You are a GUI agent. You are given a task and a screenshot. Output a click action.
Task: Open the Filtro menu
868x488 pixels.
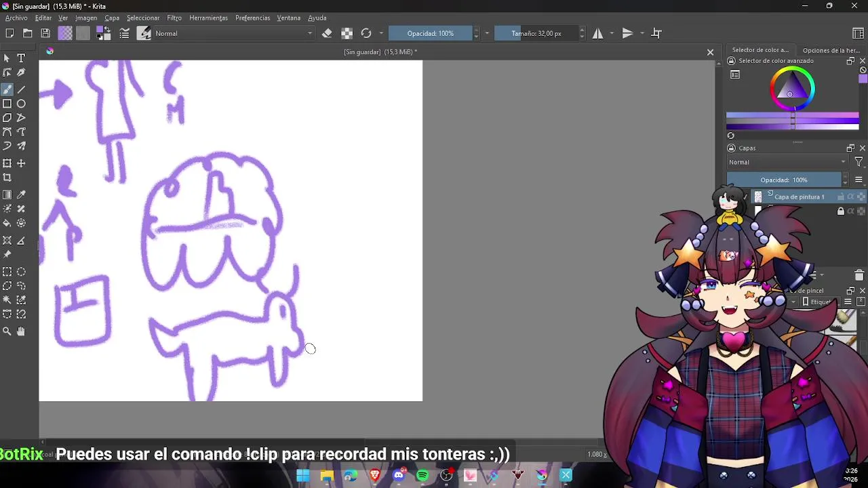pos(174,18)
